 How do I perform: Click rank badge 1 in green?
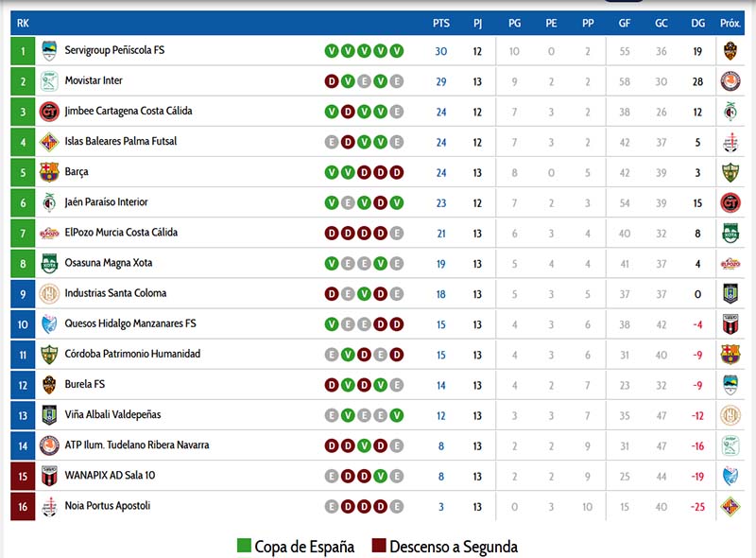pyautogui.click(x=23, y=51)
